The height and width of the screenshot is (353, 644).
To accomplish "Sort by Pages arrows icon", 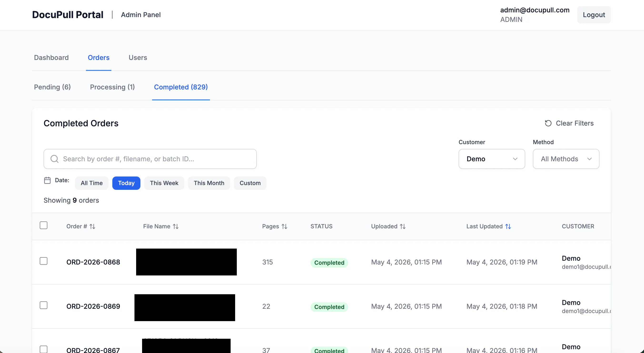I will pyautogui.click(x=284, y=226).
